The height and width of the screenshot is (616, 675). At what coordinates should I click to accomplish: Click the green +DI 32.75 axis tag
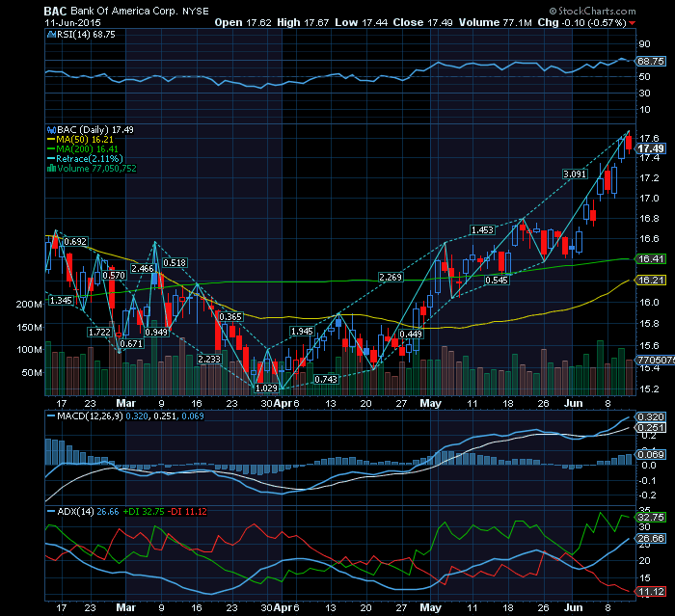(x=651, y=517)
